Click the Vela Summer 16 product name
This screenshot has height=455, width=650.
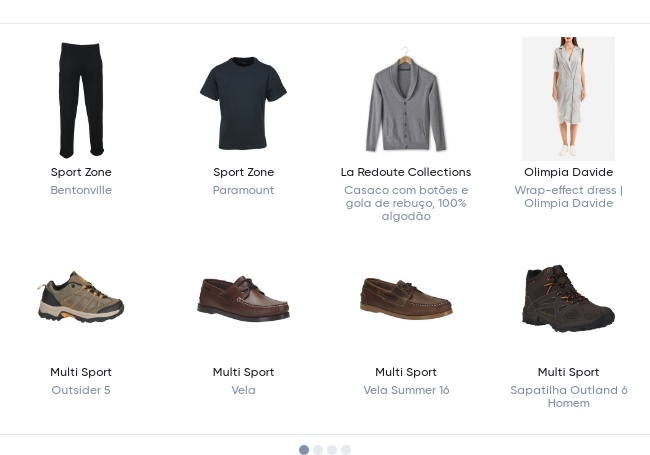coord(406,390)
